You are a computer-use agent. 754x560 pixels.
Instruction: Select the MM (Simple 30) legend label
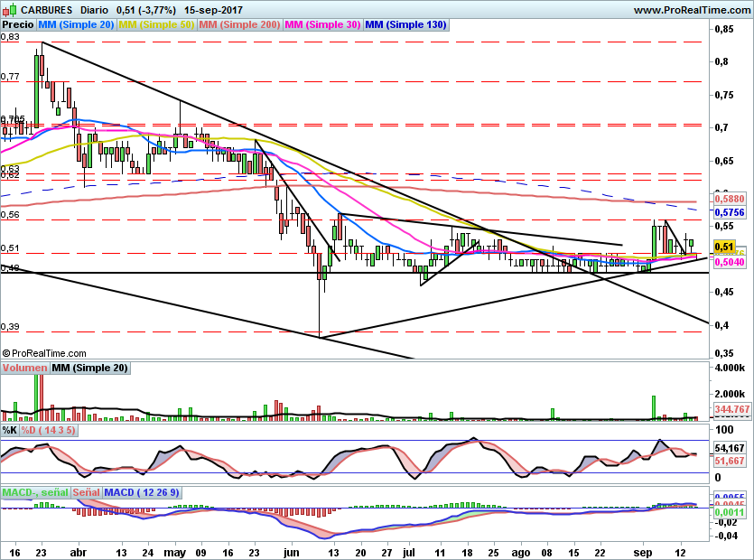(322, 24)
